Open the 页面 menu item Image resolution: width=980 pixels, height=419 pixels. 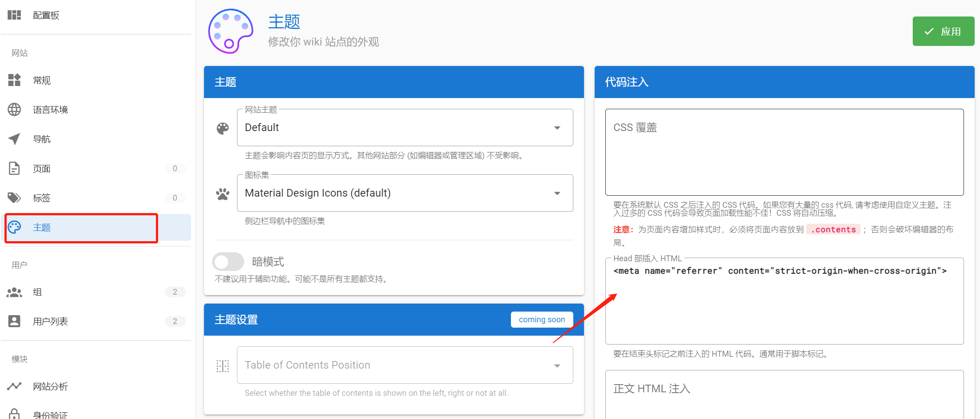click(x=96, y=168)
